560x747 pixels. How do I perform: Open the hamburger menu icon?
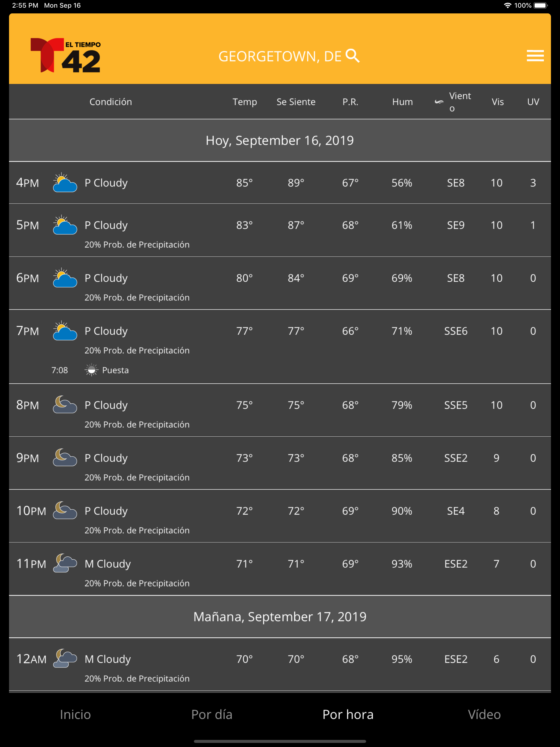coord(535,56)
